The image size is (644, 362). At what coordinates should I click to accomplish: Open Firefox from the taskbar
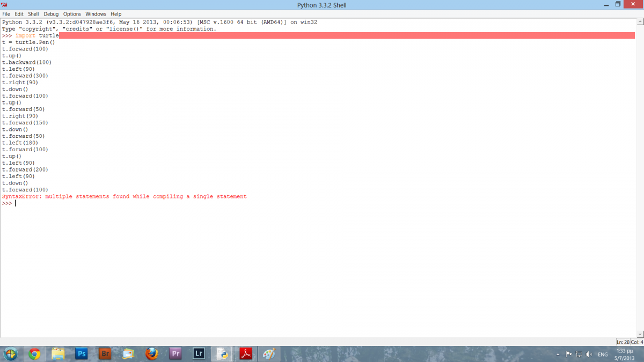coord(152,354)
